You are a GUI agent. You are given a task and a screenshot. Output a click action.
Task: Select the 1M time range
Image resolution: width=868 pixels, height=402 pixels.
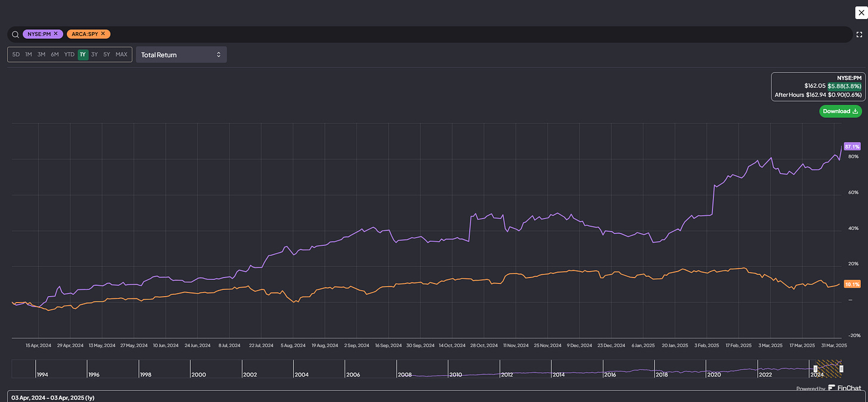tap(29, 55)
